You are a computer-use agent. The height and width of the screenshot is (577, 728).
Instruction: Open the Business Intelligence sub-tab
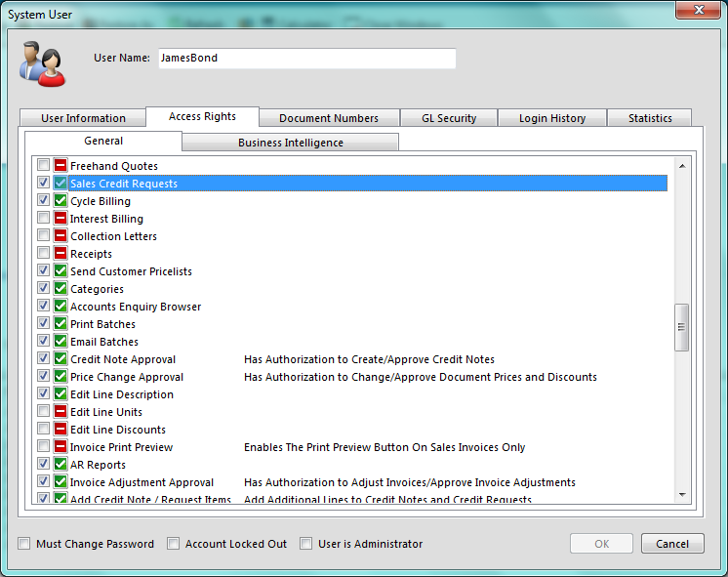click(x=290, y=143)
